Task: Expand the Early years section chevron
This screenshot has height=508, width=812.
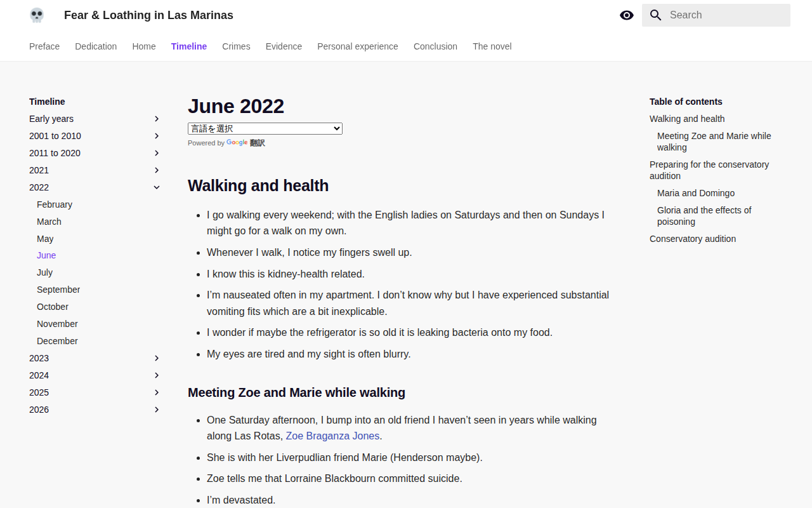Action: point(157,119)
